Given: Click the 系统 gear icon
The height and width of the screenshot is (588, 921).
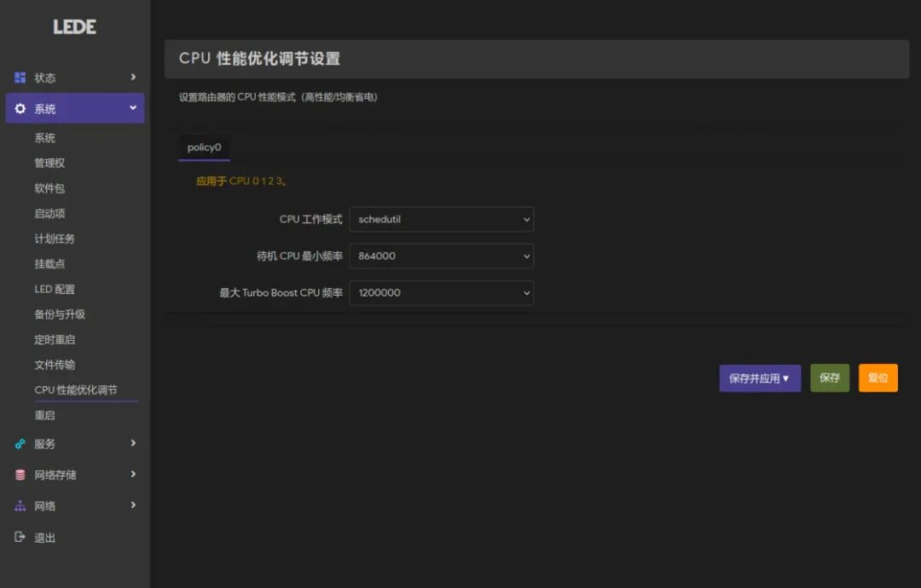Looking at the screenshot, I should (20, 108).
